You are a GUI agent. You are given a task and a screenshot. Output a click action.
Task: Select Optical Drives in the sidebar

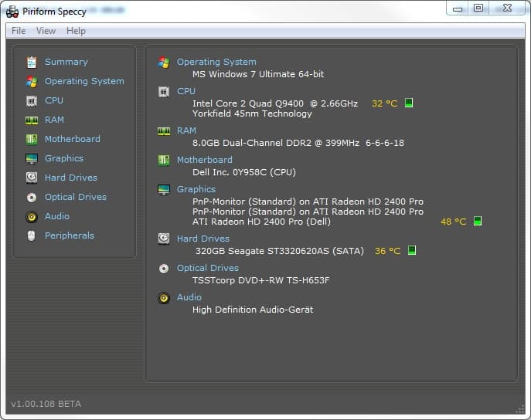click(76, 197)
